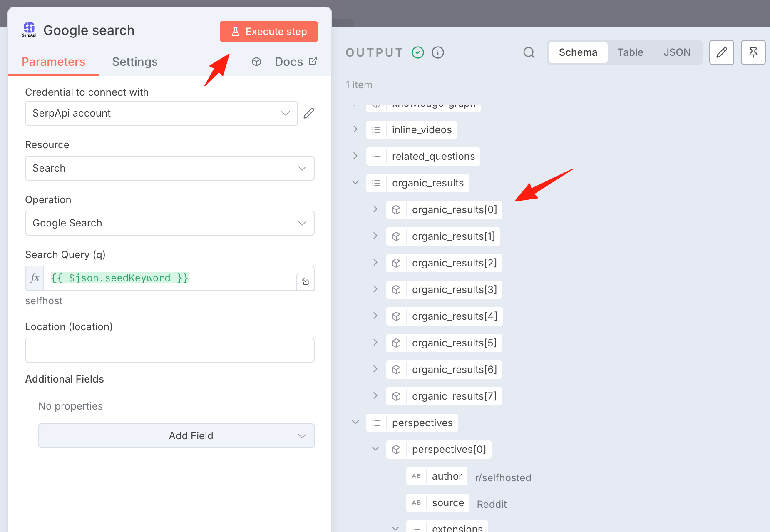Click the organic_results[3] cube icon

pyautogui.click(x=396, y=290)
